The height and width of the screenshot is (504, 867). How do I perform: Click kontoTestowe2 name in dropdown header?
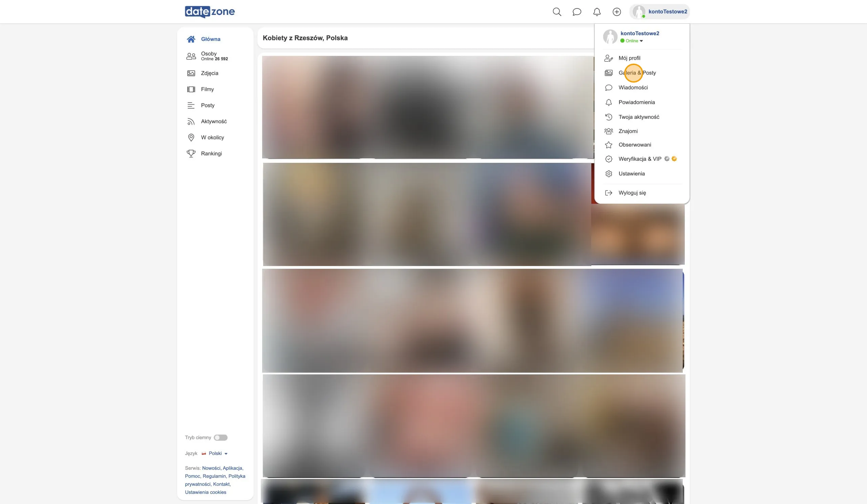pos(640,34)
